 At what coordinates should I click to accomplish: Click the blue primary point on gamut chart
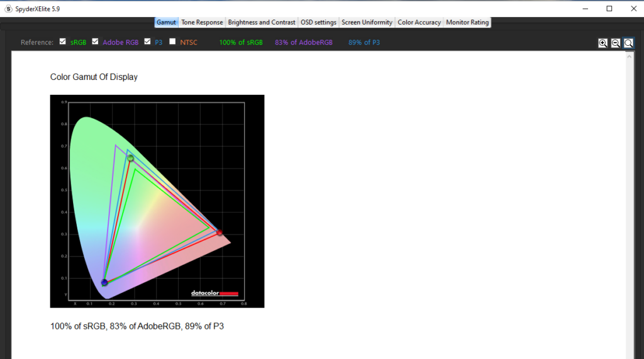(104, 283)
